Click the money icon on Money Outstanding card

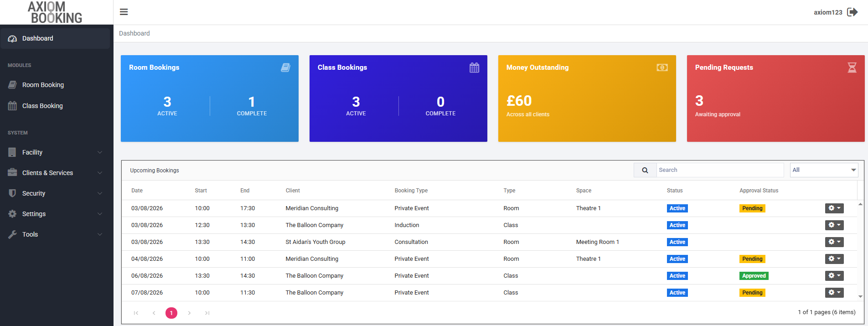click(662, 67)
